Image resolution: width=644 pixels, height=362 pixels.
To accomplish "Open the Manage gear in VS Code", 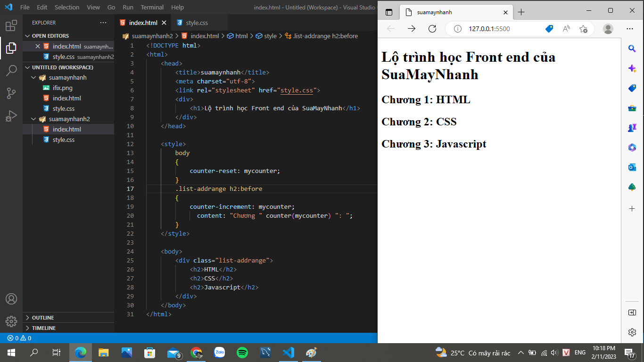I will 11,321.
